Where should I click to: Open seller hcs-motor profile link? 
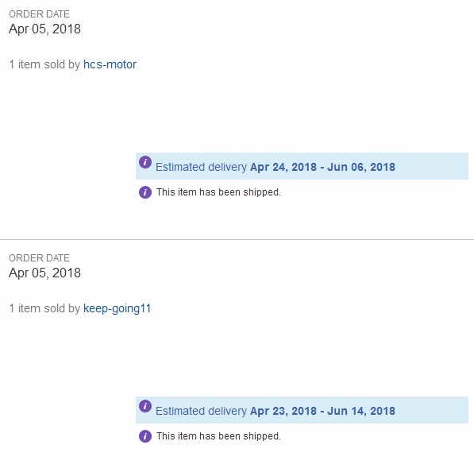pyautogui.click(x=110, y=64)
